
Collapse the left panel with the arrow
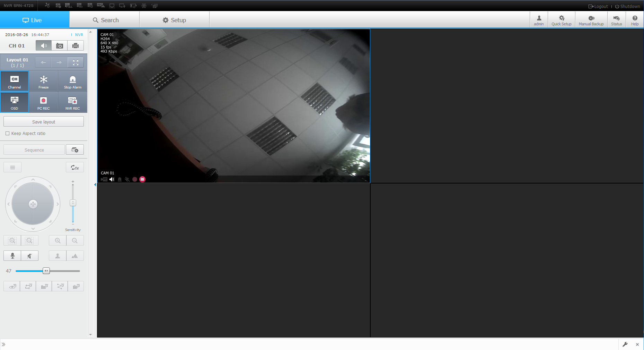[95, 185]
